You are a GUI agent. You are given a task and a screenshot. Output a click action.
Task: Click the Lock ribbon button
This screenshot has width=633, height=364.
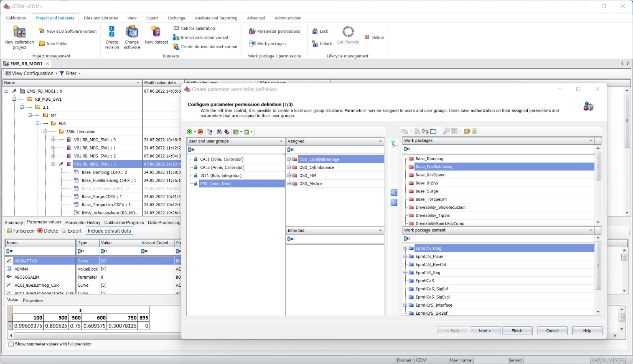pos(320,31)
